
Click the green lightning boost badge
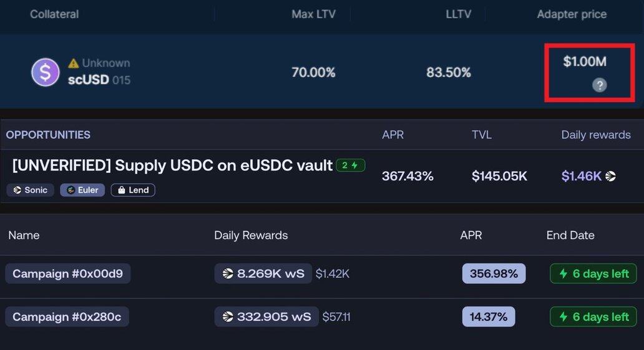[350, 165]
